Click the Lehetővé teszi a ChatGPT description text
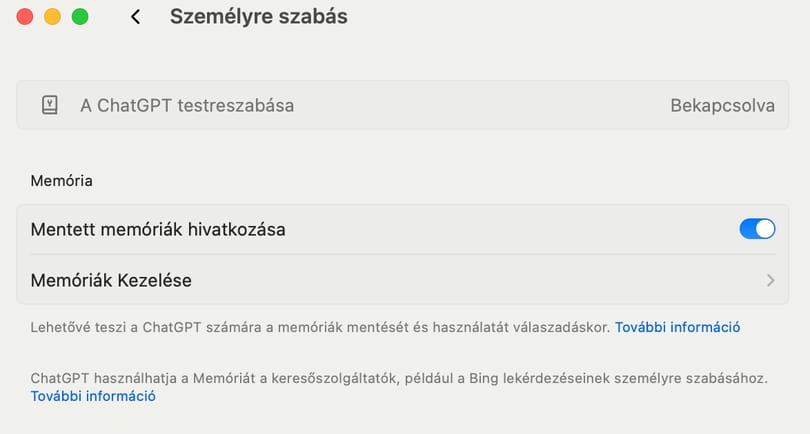Viewport: 810px width, 434px height. pyautogui.click(x=320, y=327)
